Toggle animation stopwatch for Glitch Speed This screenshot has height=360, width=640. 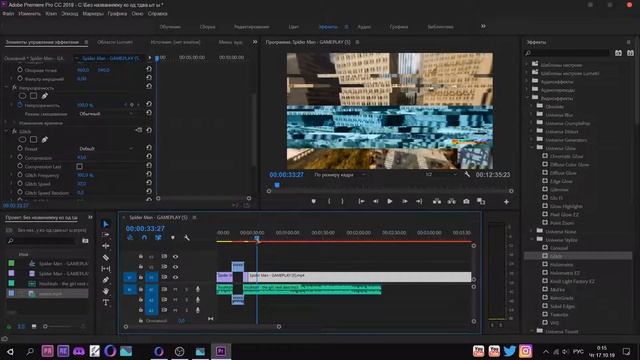[20, 184]
